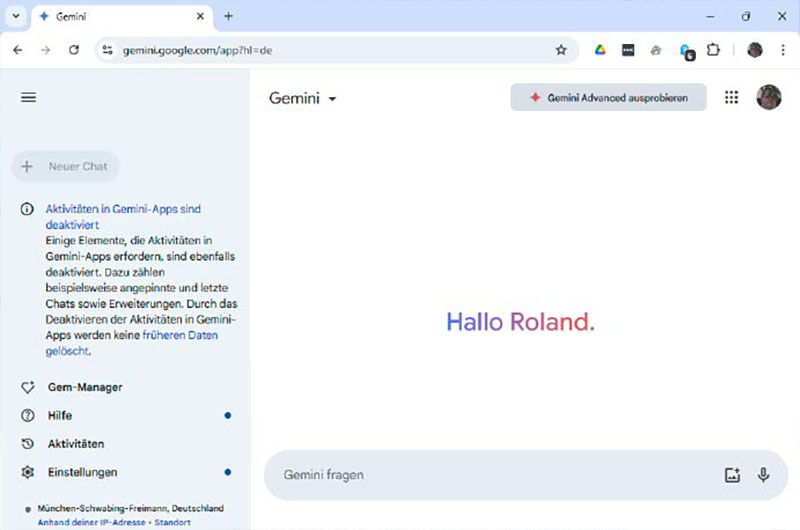Click the Aktivitäten history clock icon
This screenshot has height=530, width=800.
(x=28, y=444)
